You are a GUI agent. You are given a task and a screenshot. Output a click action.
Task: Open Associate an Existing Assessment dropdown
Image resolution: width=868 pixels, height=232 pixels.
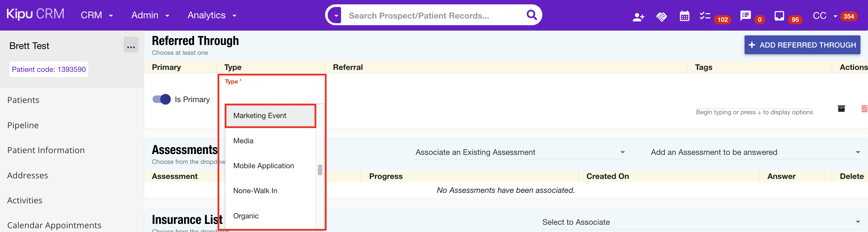click(x=520, y=152)
